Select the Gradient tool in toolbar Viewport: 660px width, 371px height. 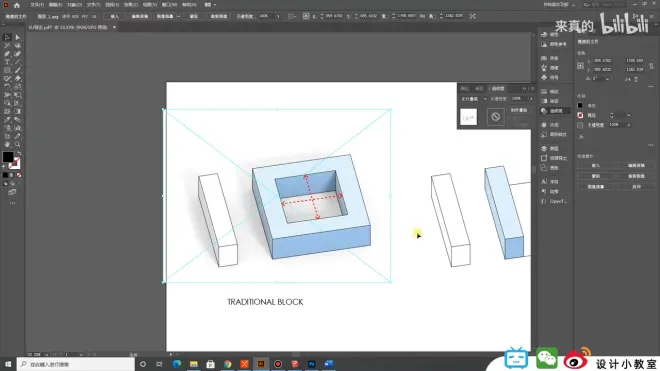18,112
